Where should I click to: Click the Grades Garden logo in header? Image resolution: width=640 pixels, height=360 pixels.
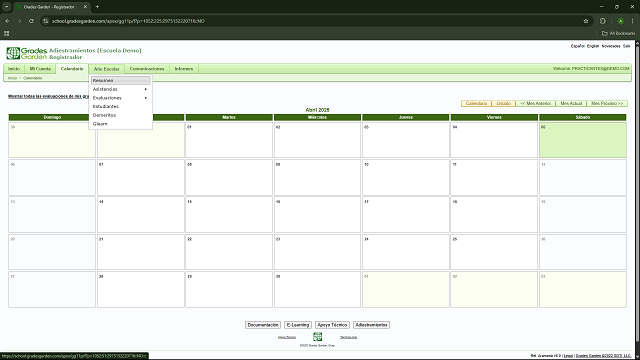point(27,53)
